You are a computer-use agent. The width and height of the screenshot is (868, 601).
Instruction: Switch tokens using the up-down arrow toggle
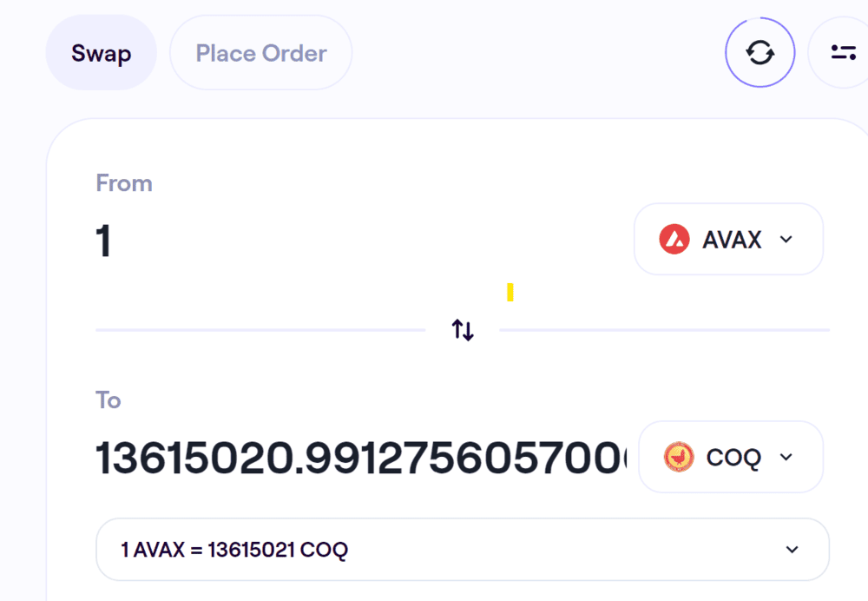coord(462,330)
